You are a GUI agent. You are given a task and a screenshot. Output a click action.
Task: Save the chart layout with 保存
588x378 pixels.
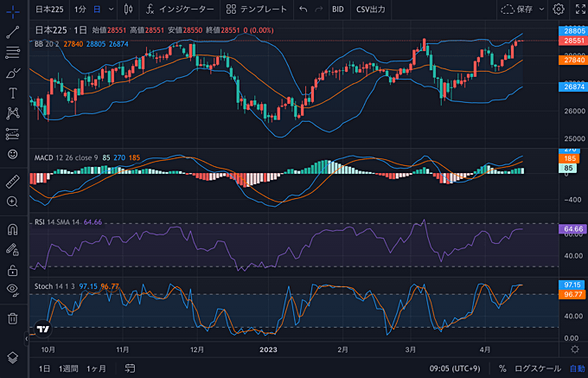[x=517, y=10]
